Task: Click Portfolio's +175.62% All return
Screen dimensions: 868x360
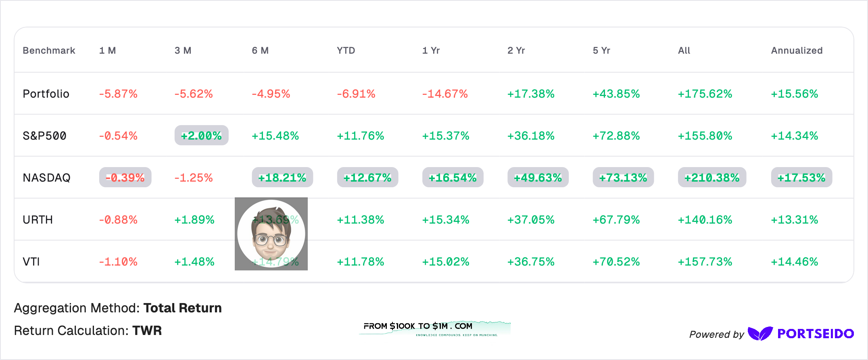Action: click(705, 94)
